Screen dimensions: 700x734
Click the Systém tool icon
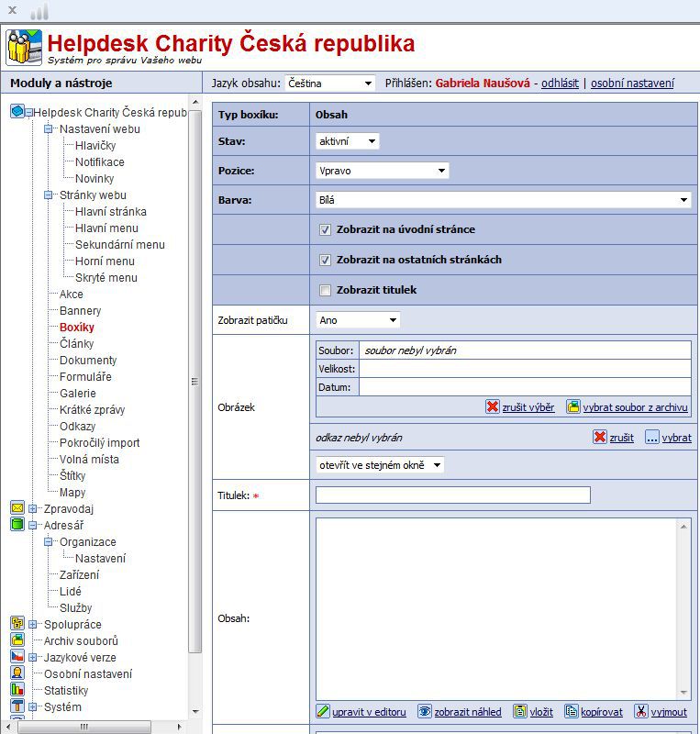click(x=17, y=706)
